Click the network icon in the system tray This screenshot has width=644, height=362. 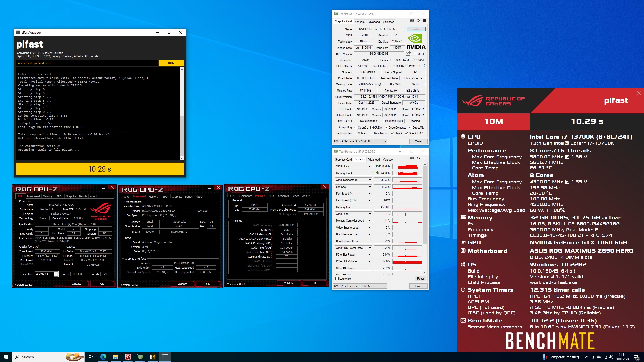[605, 357]
